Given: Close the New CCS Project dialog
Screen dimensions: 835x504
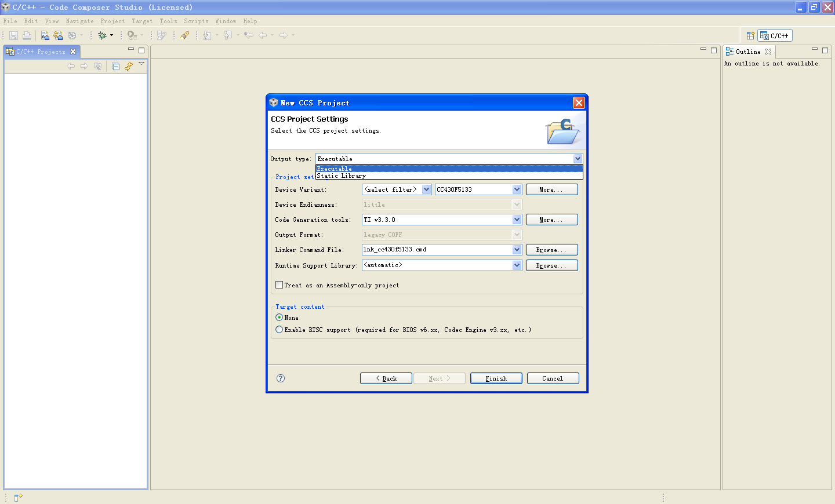Looking at the screenshot, I should pyautogui.click(x=579, y=103).
